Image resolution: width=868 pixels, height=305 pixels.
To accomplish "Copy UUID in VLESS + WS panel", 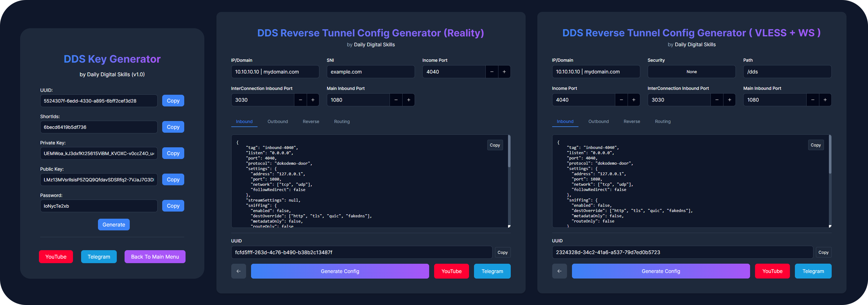I will [x=823, y=252].
